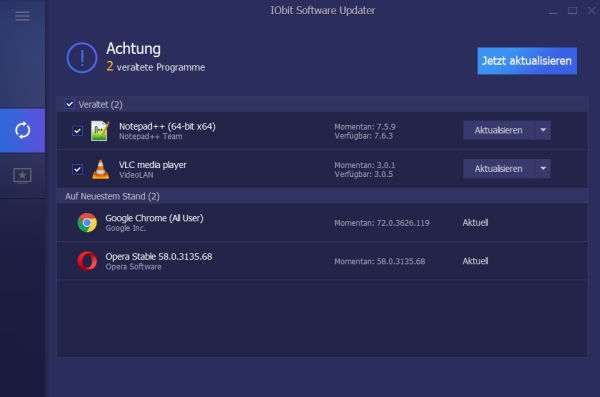Viewport: 600px width, 397px height.
Task: Select the Notepad++ (64-bit x64) name
Action: (x=167, y=126)
